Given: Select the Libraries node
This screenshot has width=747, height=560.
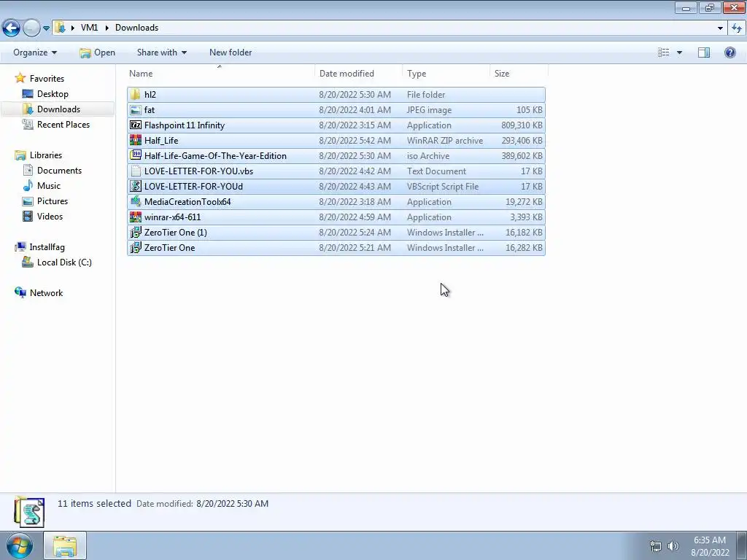Looking at the screenshot, I should click(46, 155).
